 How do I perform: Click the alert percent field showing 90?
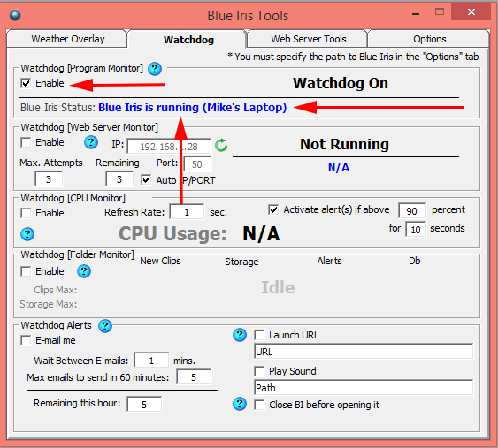[x=412, y=211]
